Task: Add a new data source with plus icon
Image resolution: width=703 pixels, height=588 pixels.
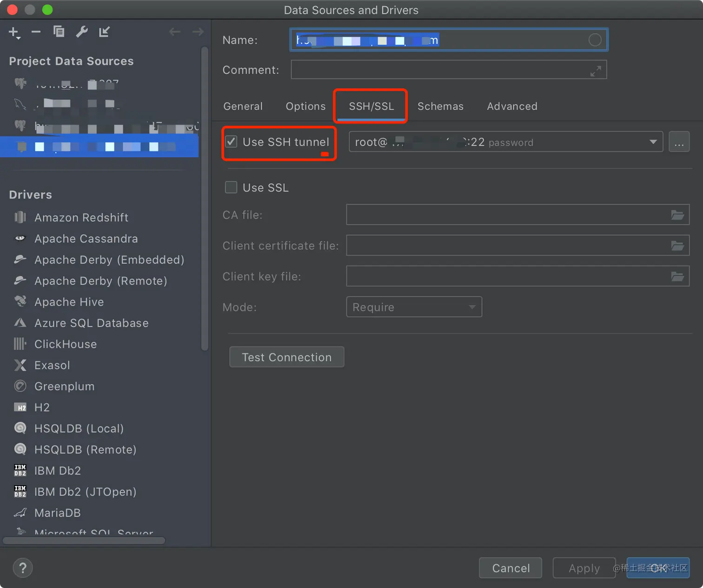Action: click(x=14, y=32)
